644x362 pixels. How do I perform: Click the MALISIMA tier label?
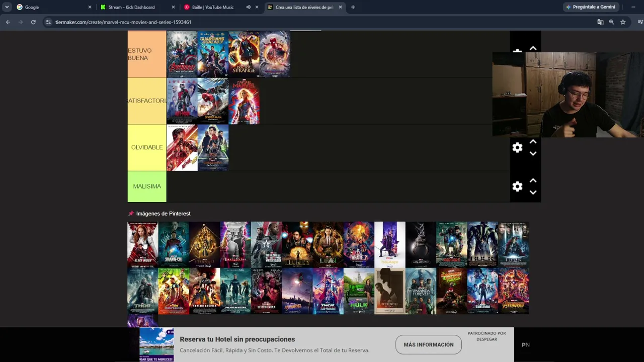[x=147, y=187]
